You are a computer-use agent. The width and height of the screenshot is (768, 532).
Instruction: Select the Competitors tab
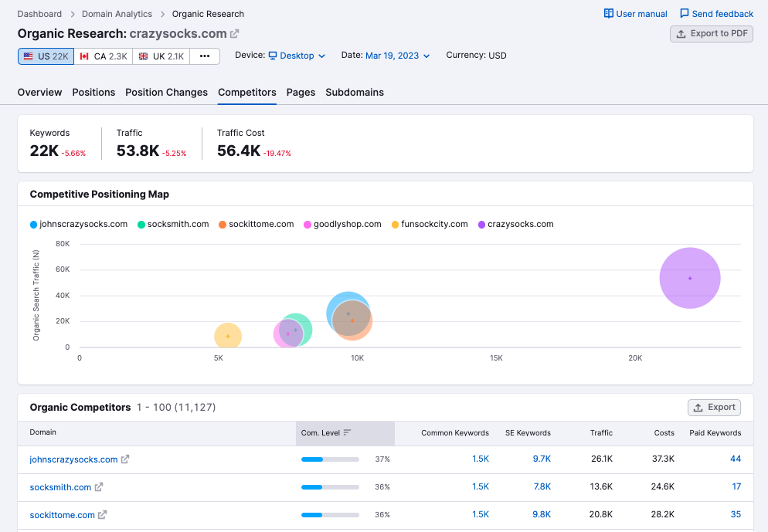(x=247, y=93)
